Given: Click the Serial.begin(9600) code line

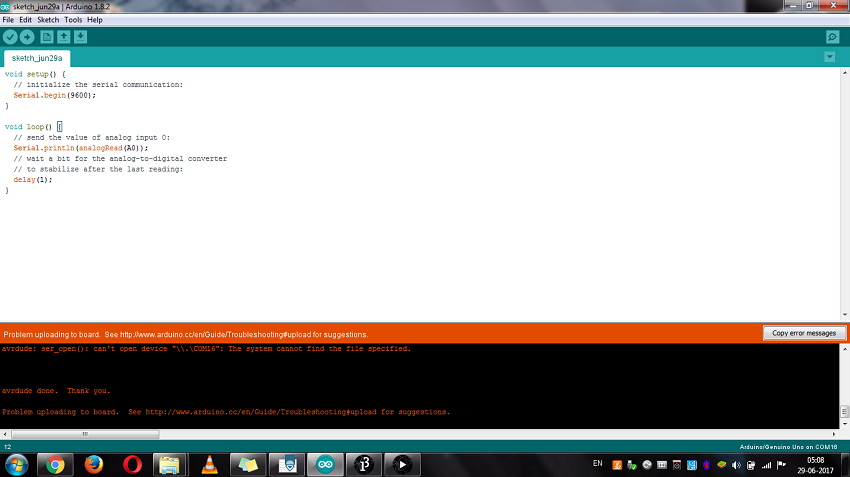Looking at the screenshot, I should [x=54, y=95].
